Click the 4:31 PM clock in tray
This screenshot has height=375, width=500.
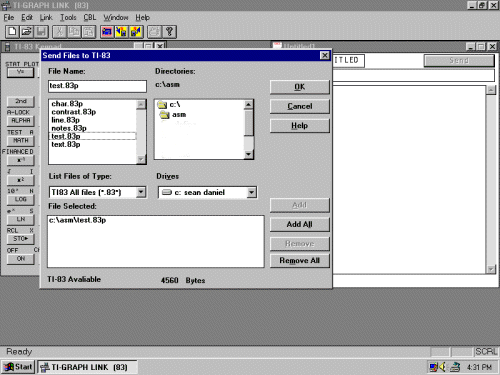click(x=479, y=367)
